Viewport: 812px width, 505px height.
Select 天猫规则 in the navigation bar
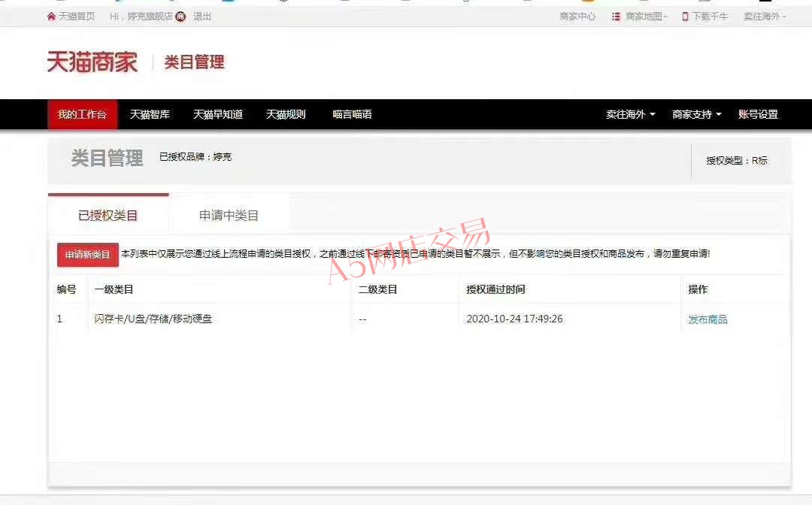tap(286, 114)
